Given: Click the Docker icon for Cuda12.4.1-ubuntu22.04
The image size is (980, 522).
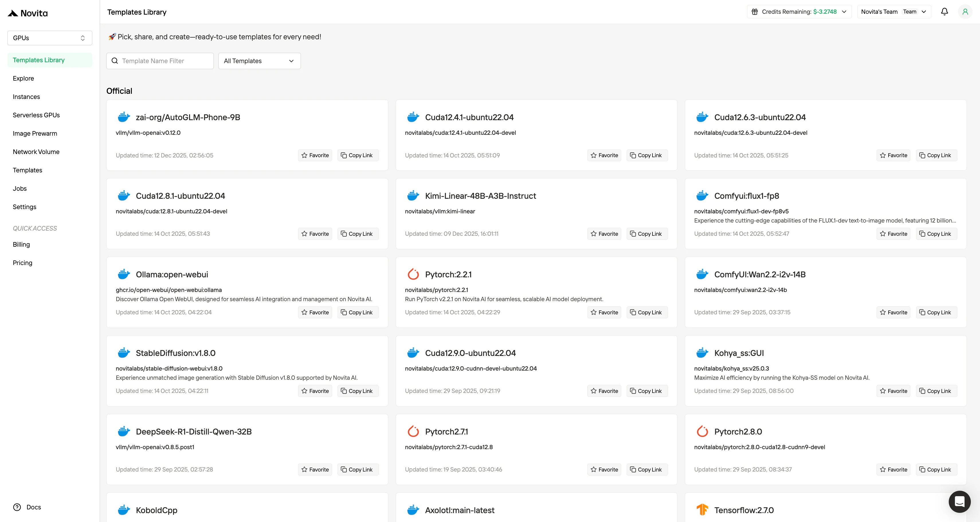Looking at the screenshot, I should click(413, 117).
